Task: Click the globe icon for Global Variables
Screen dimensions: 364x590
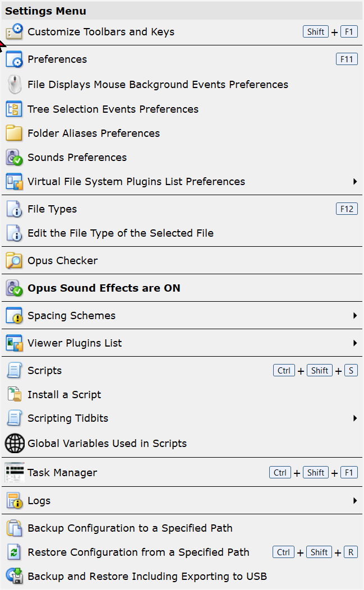Action: tap(15, 443)
